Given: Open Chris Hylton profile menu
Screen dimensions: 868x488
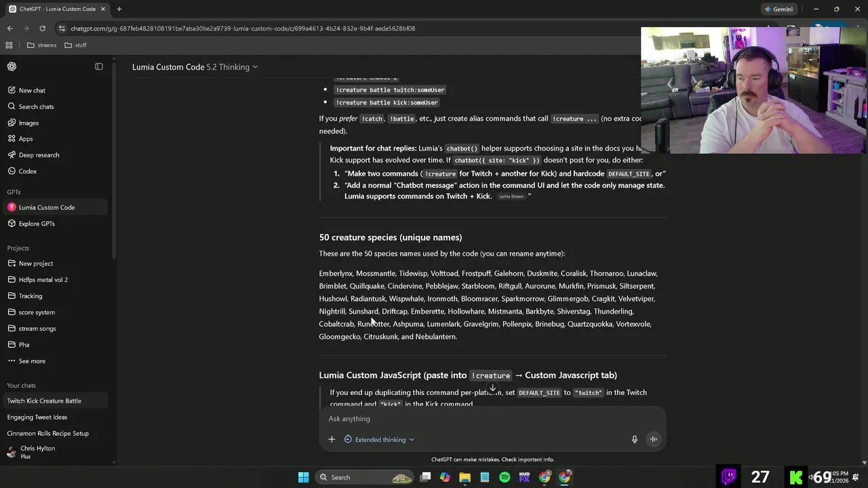Looking at the screenshot, I should click(x=37, y=452).
